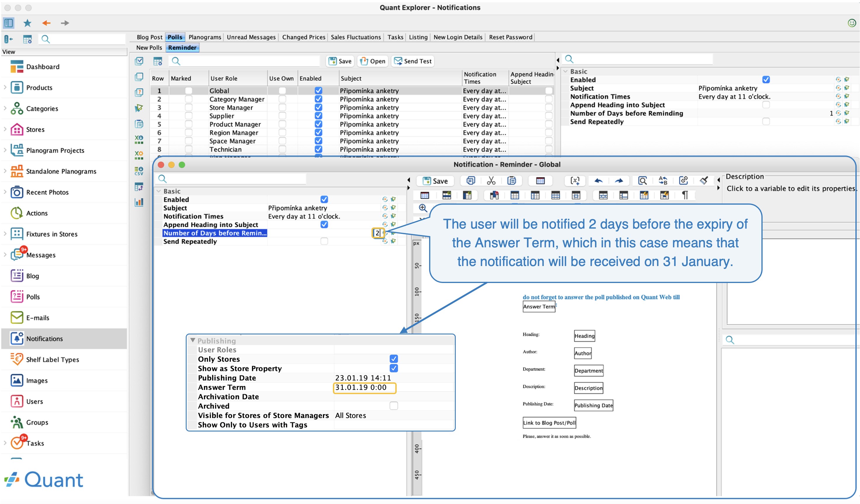The width and height of the screenshot is (860, 504).
Task: Click the Paste clipboard icon in editor toolbar
Action: tap(512, 181)
